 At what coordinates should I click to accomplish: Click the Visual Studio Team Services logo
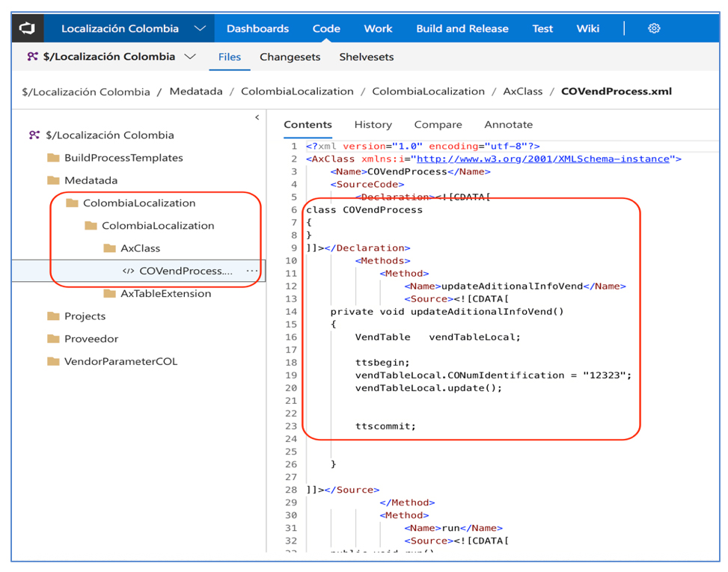point(27,28)
